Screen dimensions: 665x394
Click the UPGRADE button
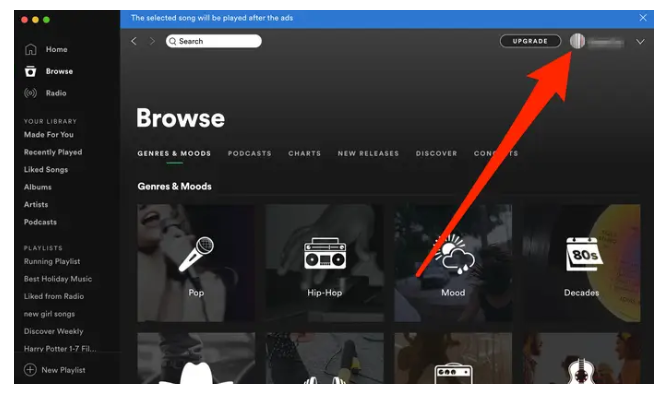(x=530, y=41)
